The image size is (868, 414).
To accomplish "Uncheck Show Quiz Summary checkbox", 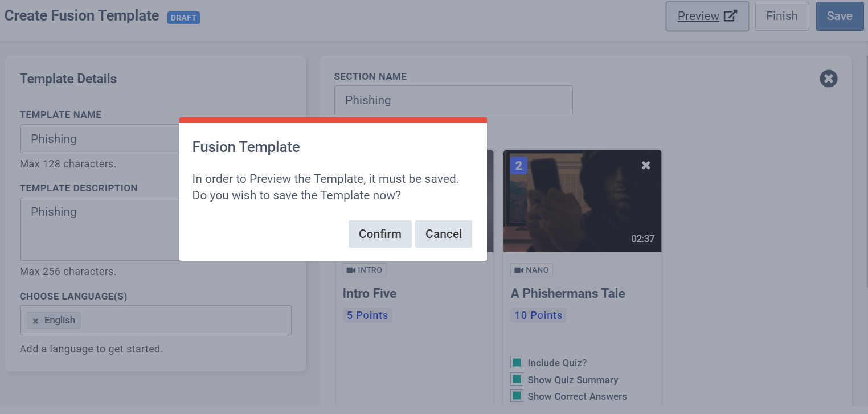I will click(x=517, y=379).
